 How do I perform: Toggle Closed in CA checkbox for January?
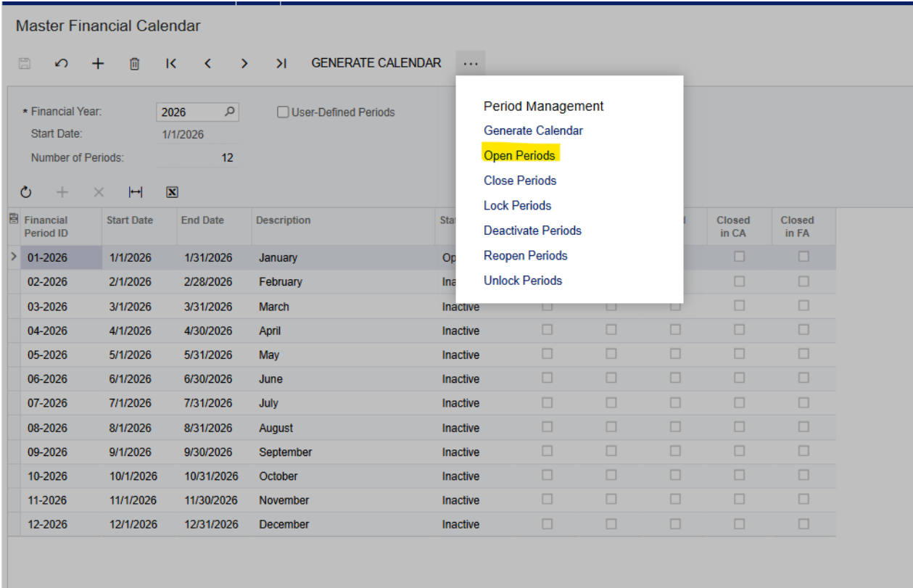[x=739, y=257]
